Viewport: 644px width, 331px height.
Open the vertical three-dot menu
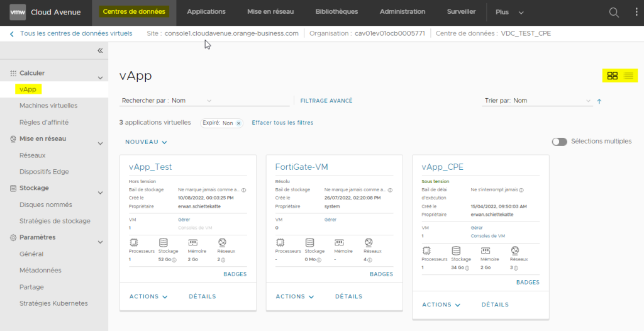tap(636, 12)
